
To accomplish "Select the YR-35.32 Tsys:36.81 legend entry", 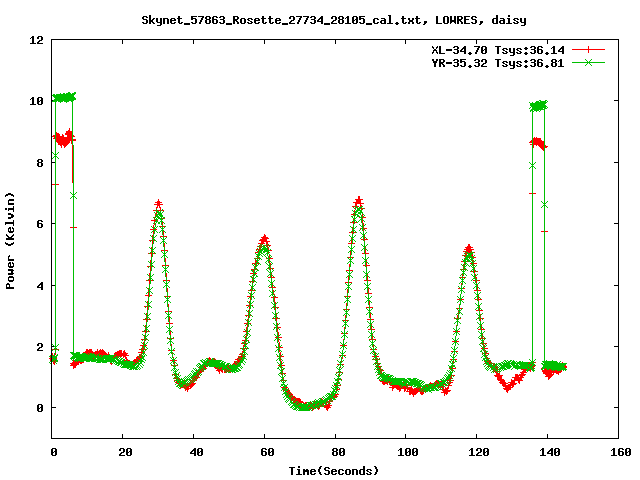I will (498, 63).
